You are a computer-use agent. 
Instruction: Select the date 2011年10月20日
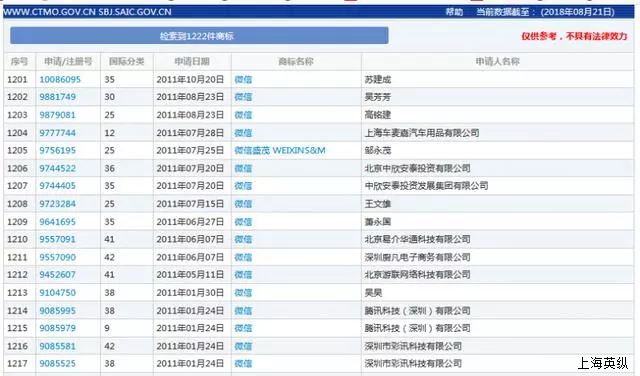pos(190,80)
